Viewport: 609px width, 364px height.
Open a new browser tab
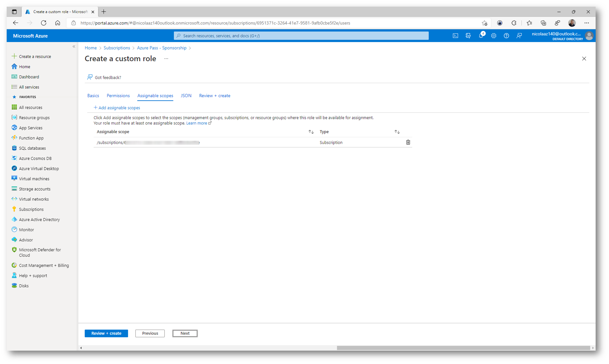[104, 12]
